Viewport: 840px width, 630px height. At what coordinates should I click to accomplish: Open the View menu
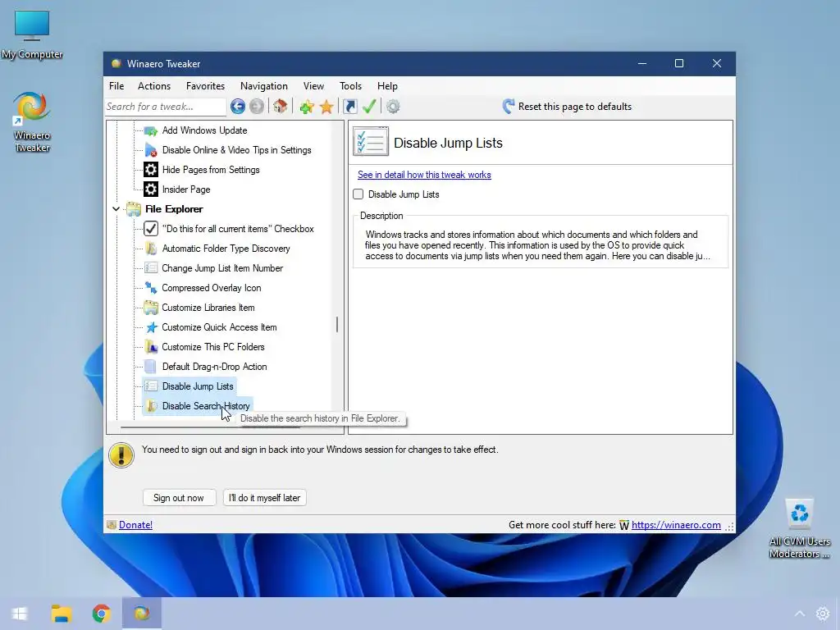[313, 85]
